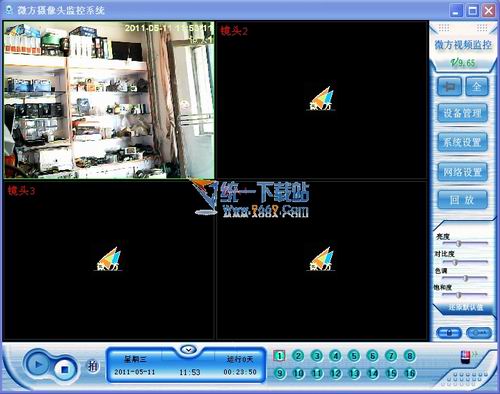
Task: Select camera channel 6
Action: [x=373, y=356]
